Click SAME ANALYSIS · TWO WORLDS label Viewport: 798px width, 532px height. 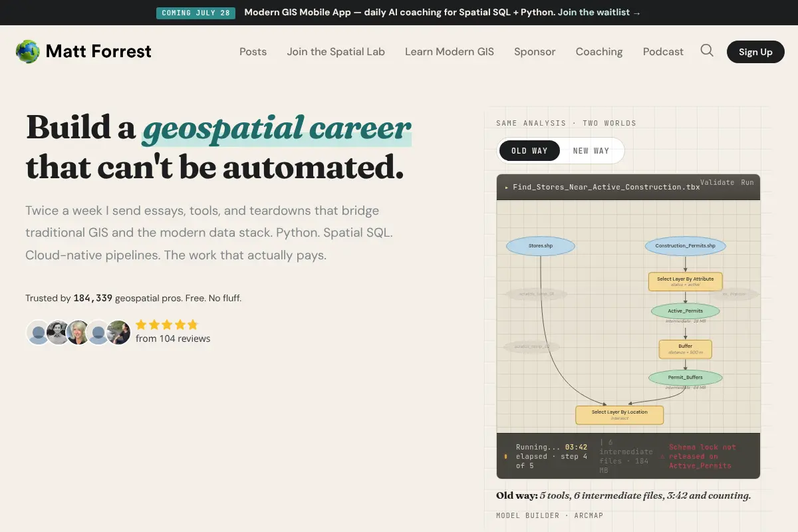[566, 123]
